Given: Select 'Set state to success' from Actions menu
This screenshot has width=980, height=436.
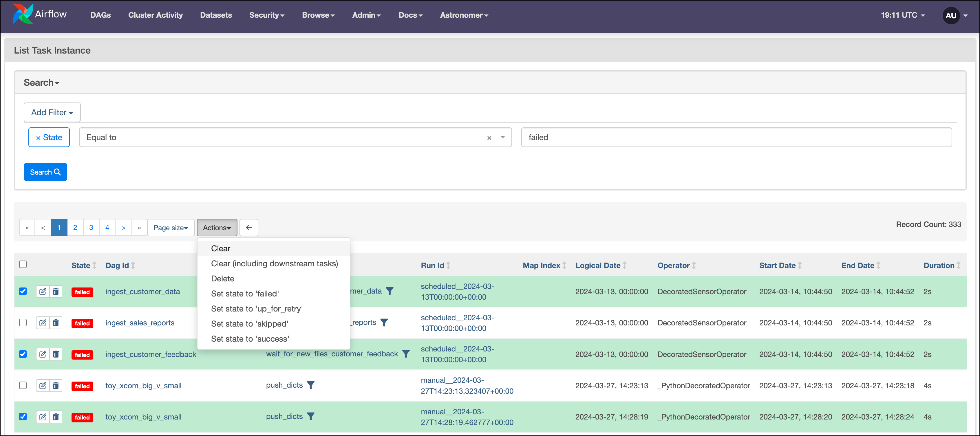Looking at the screenshot, I should coord(250,338).
